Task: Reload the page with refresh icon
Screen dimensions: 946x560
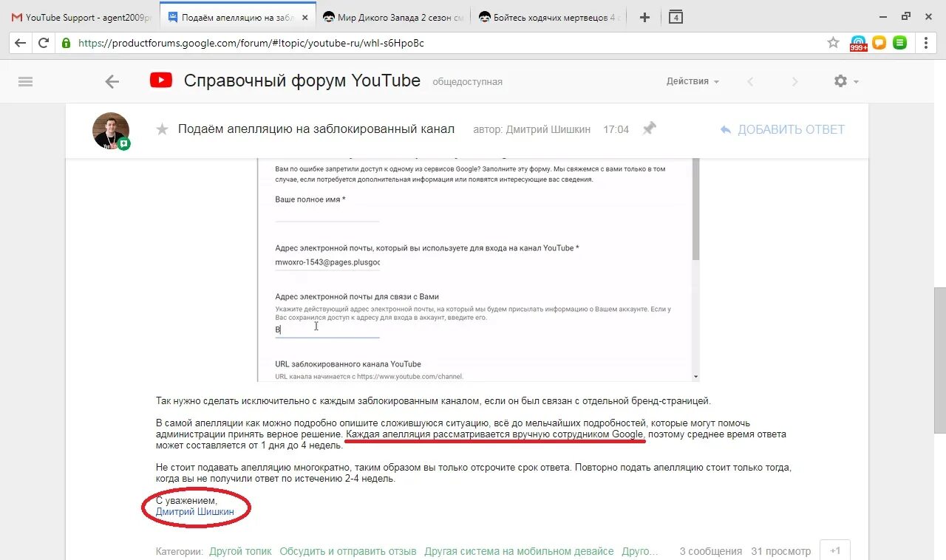Action: [x=44, y=43]
